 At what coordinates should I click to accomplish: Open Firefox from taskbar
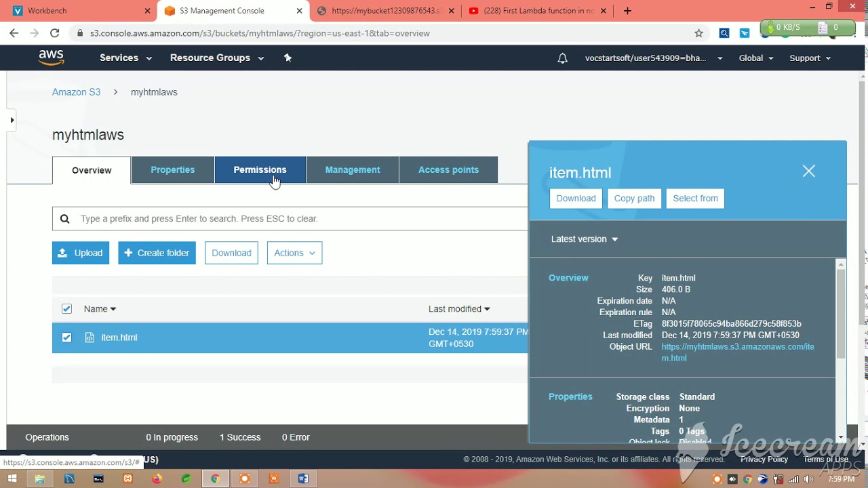(x=157, y=479)
